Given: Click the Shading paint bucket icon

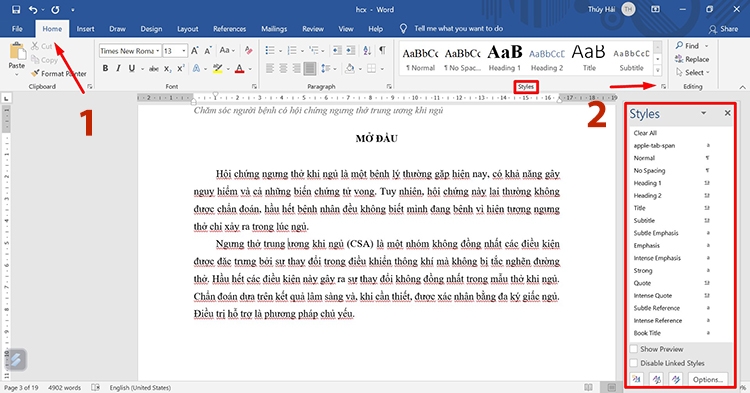Looking at the screenshot, I should click(x=350, y=69).
